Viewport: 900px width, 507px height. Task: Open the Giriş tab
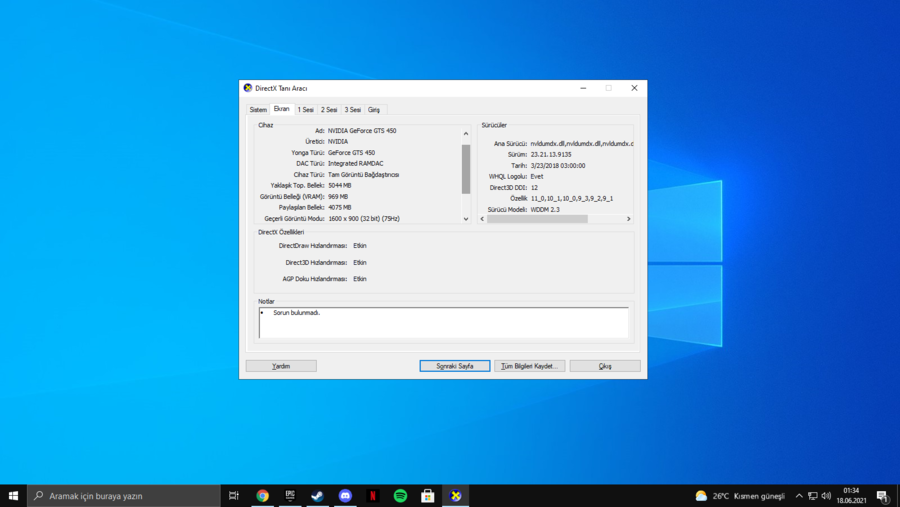click(x=374, y=110)
